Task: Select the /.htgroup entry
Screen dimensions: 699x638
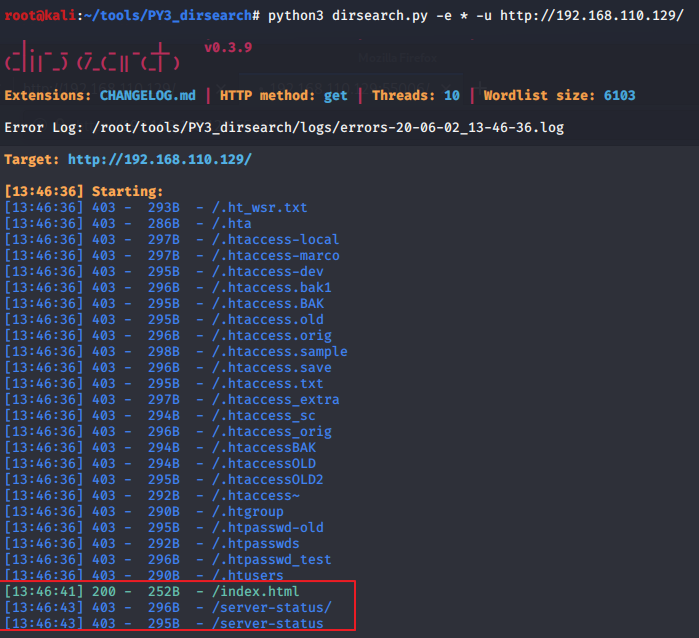Action: click(x=248, y=512)
